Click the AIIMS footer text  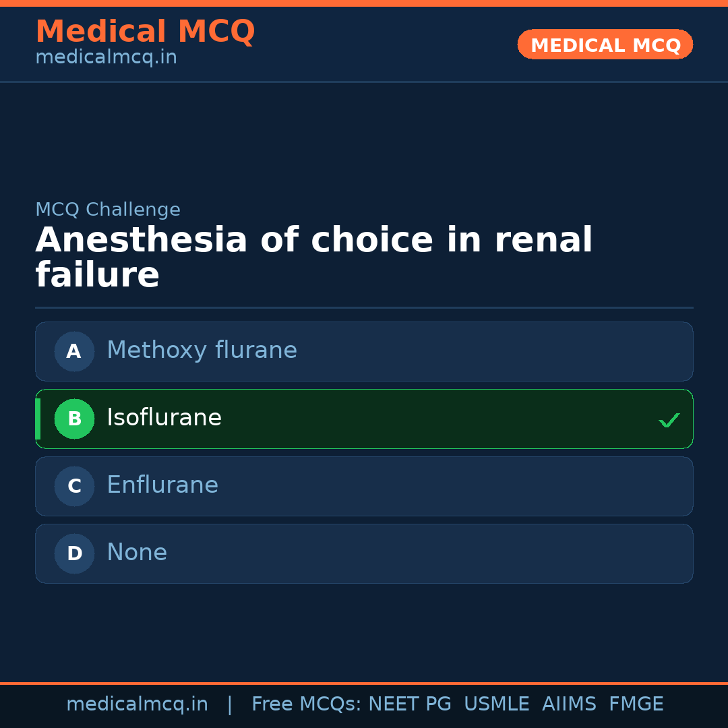pos(569,704)
